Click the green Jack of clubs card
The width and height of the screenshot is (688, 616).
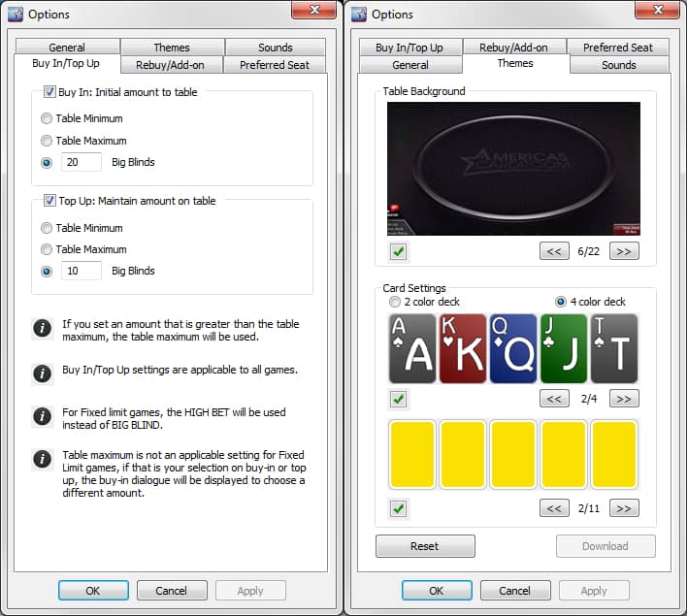click(564, 348)
